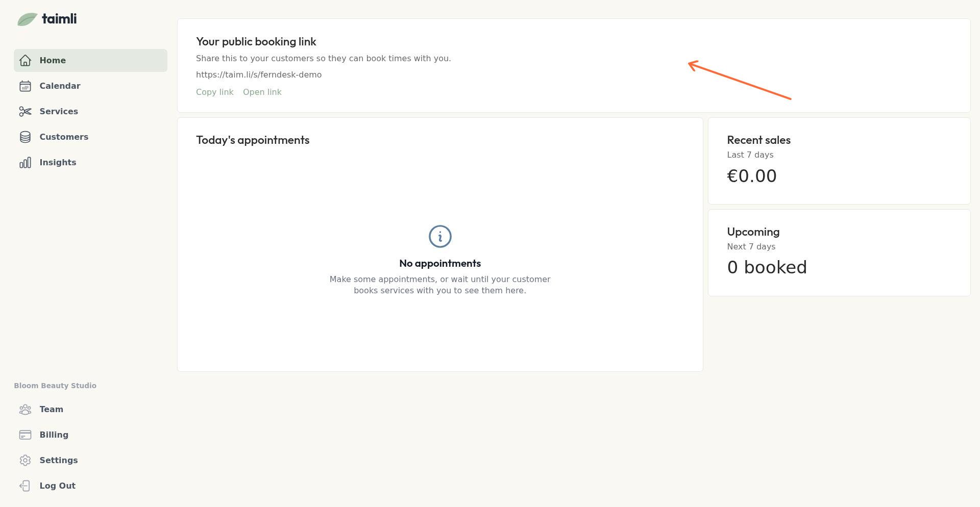Click the Settings gear icon
The width and height of the screenshot is (980, 507).
25,461
